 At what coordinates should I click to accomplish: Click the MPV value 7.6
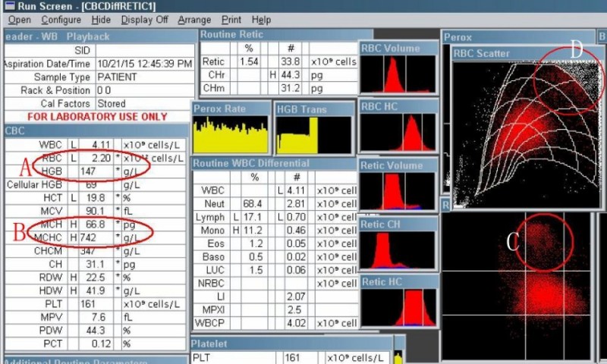click(99, 317)
